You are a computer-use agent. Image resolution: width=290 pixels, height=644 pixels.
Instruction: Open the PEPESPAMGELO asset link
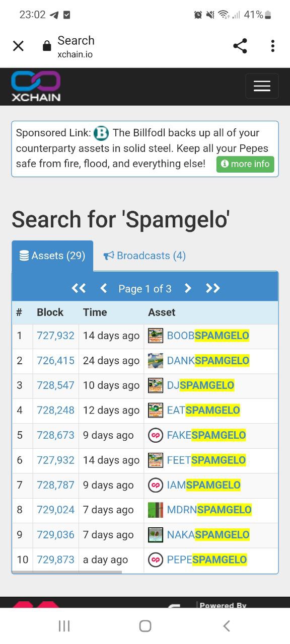pyautogui.click(x=207, y=559)
